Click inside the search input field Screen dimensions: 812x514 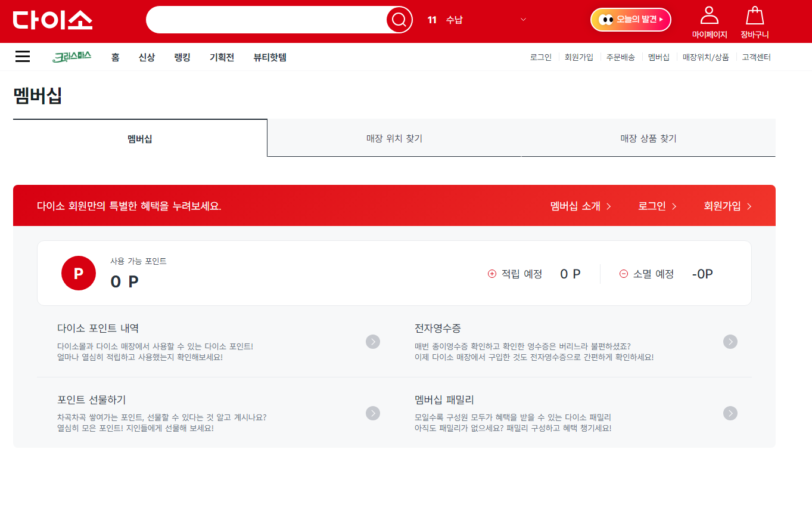pos(266,20)
